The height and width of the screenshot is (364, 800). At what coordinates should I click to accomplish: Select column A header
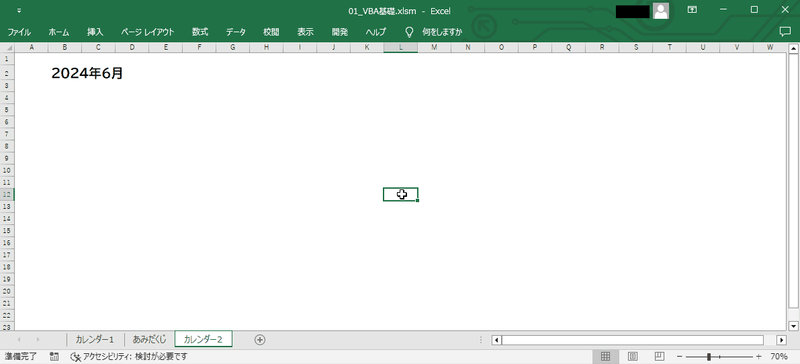pos(32,47)
